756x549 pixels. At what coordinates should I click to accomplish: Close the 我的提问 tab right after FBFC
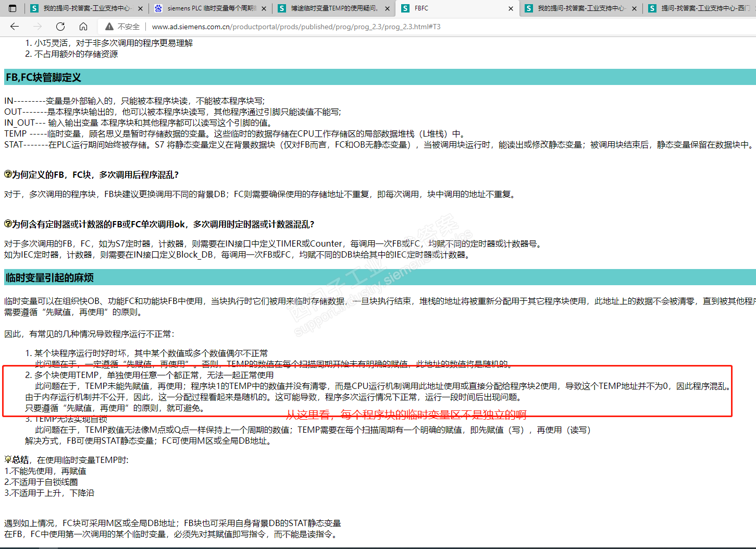click(634, 8)
